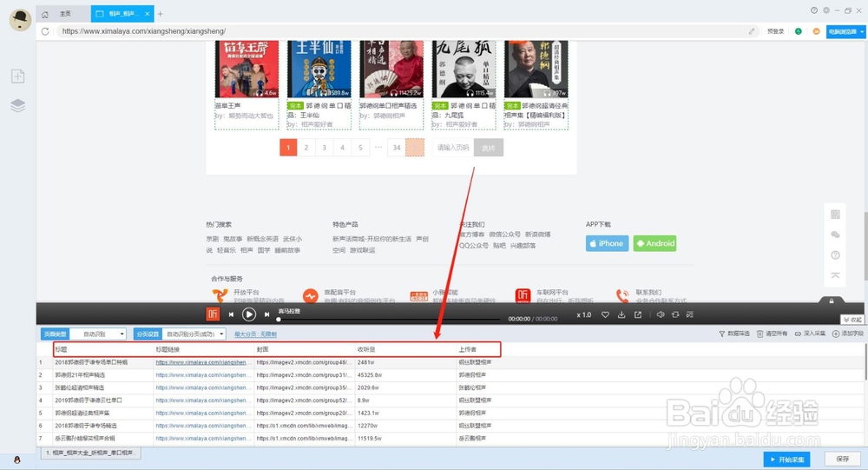Mute audio with the speaker icon
The width and height of the screenshot is (868, 470).
click(660, 314)
